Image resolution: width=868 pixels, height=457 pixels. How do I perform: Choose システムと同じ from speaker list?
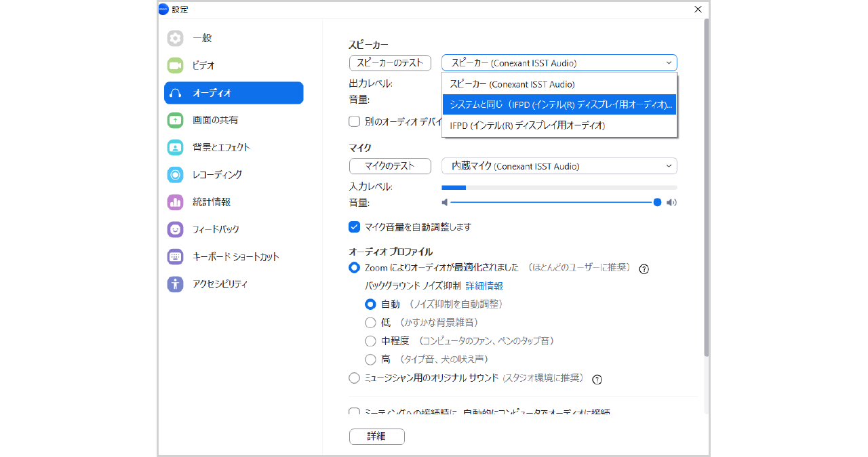click(559, 105)
